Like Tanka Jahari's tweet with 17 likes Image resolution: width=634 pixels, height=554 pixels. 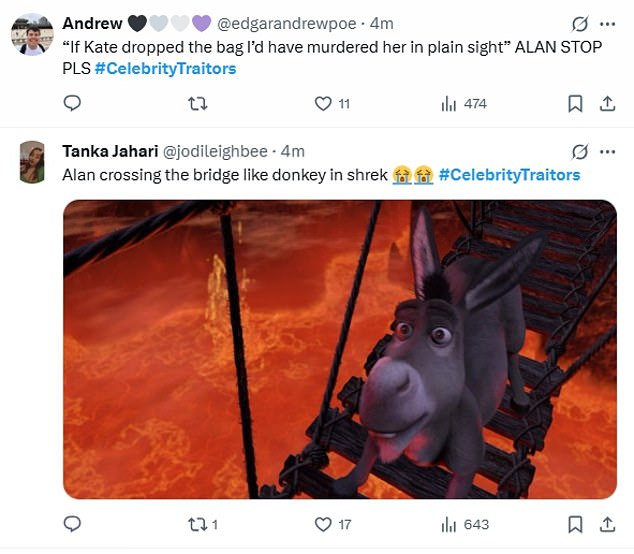[322, 524]
